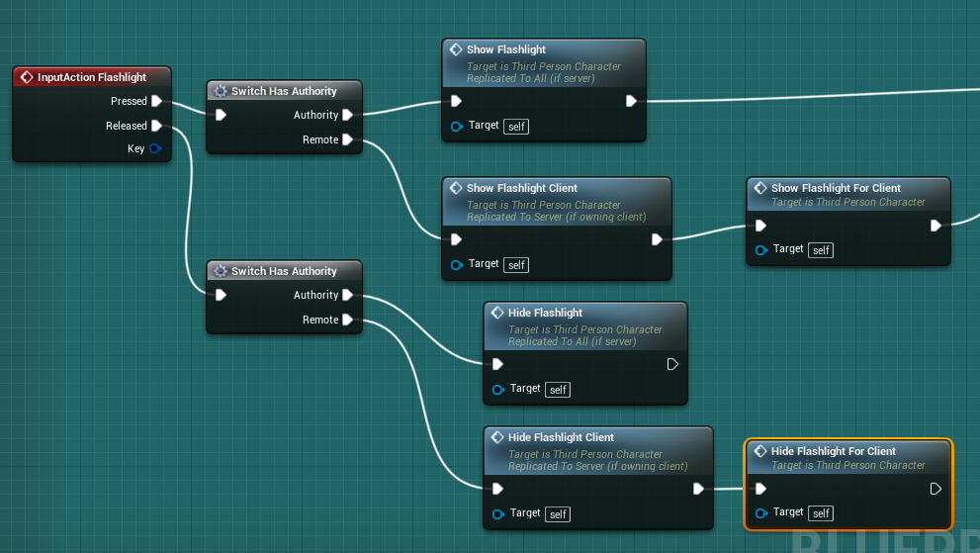Screen dimensions: 980x553
Task: Click Hide Flashlight Client Target pin
Action: pyautogui.click(x=497, y=514)
